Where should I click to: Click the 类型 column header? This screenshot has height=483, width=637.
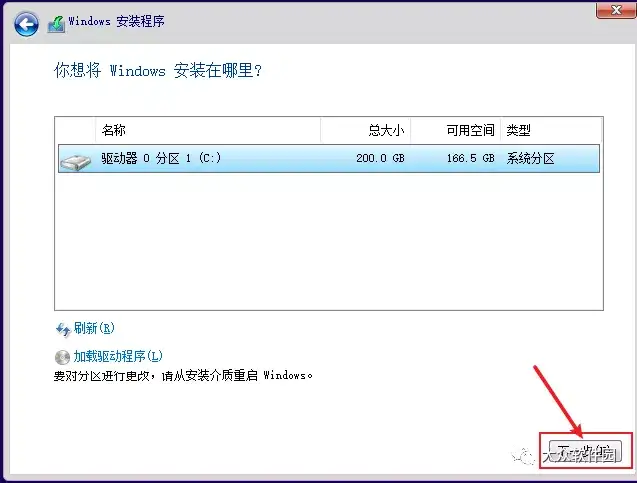pyautogui.click(x=551, y=130)
